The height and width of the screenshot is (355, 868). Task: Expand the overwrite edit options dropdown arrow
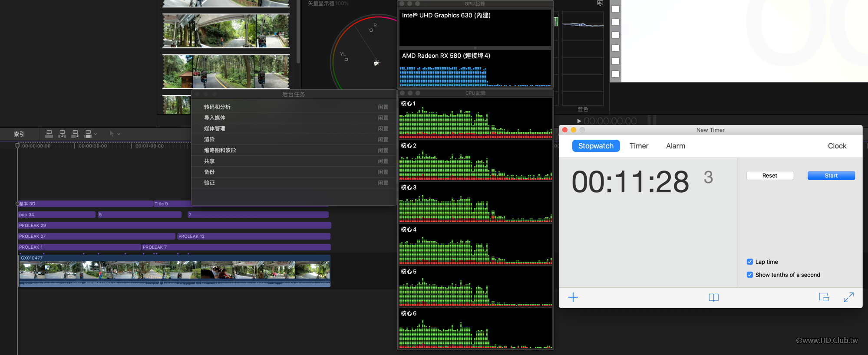click(96, 134)
